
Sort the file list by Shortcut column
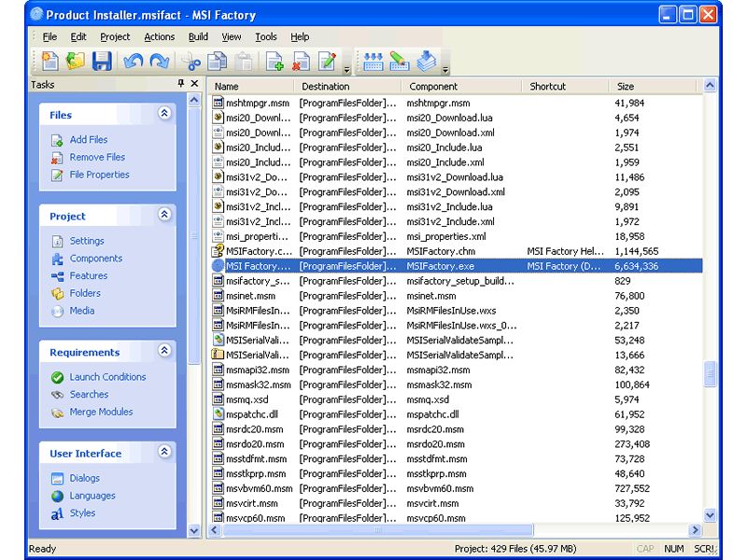pos(566,86)
